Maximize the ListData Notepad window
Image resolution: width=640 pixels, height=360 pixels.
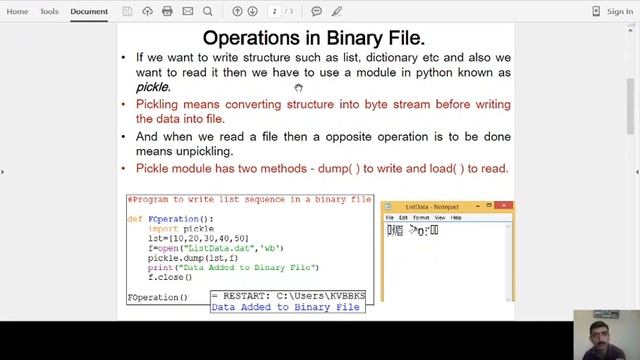point(489,206)
